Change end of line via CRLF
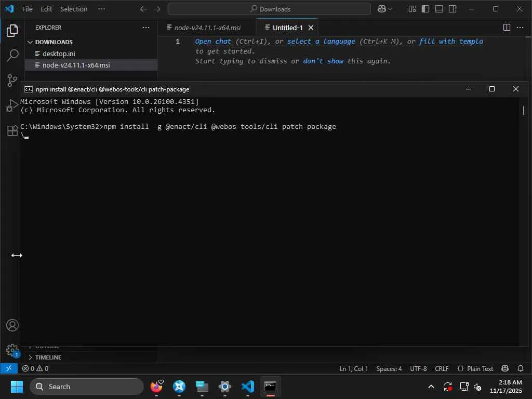Screen dimensions: 532x399 point(442,368)
